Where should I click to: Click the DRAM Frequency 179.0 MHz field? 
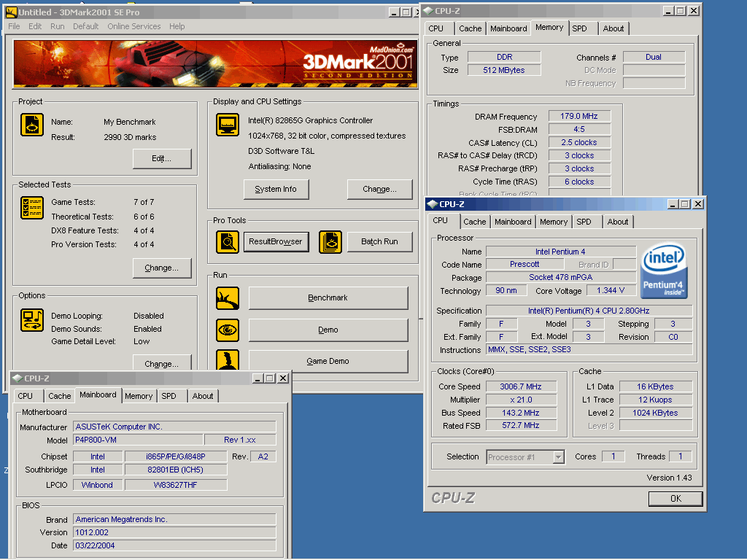click(x=579, y=116)
